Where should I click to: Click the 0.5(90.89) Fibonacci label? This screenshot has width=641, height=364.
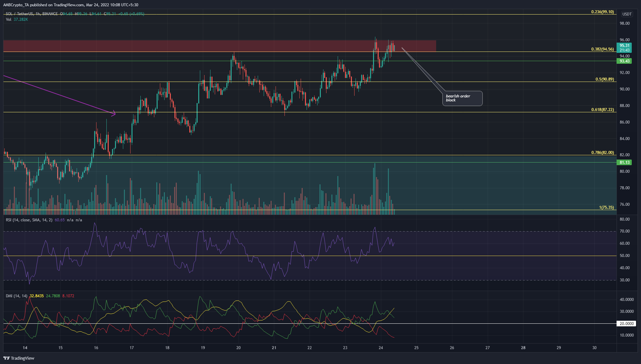click(604, 79)
